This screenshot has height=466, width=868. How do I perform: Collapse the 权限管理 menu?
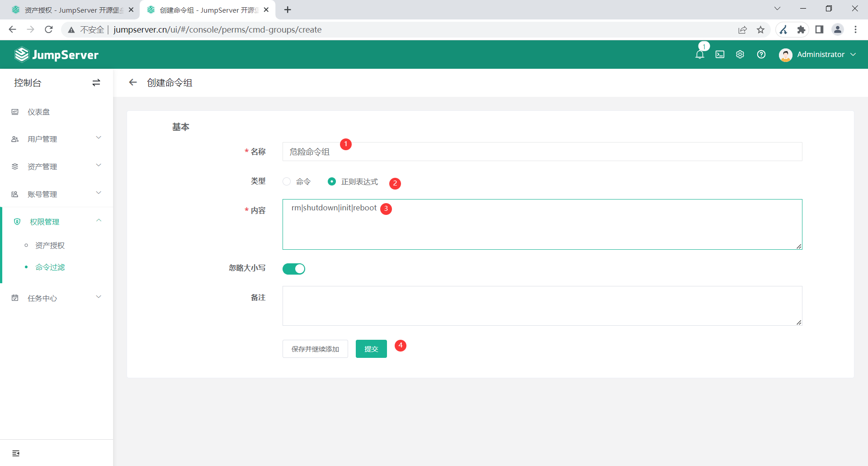(x=99, y=220)
